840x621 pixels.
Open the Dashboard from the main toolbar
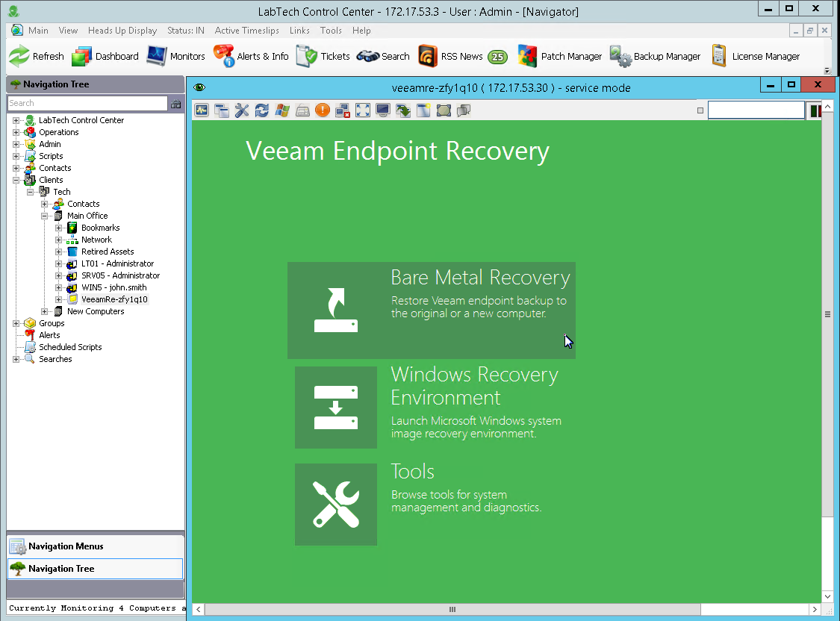(105, 55)
